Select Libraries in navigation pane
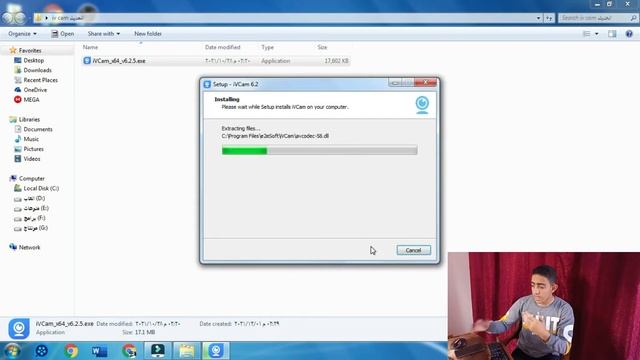The width and height of the screenshot is (640, 360). coord(29,120)
